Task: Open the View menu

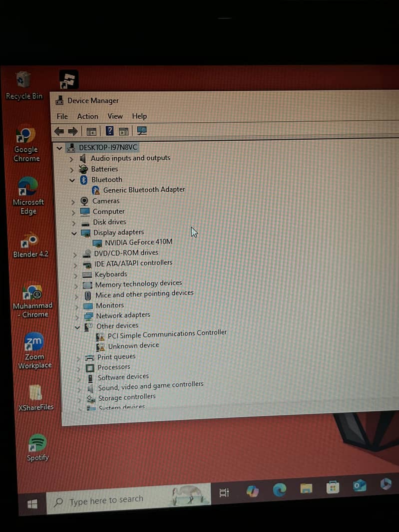Action: 115,116
